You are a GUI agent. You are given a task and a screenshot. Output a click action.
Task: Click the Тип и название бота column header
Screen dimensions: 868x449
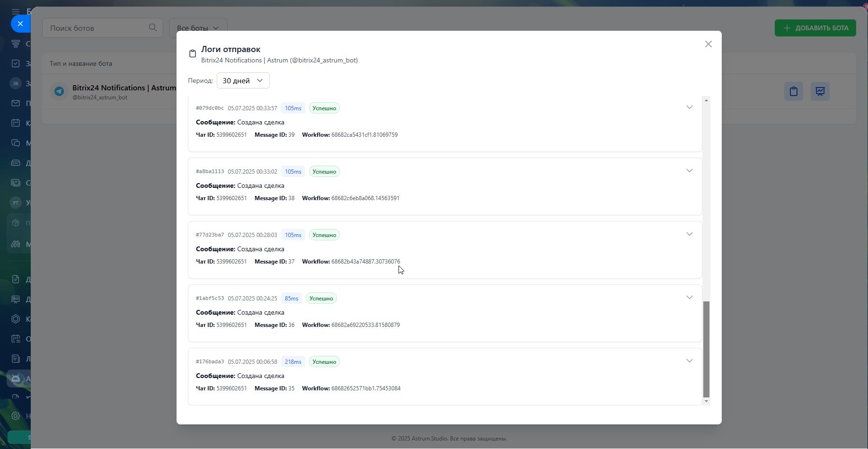[81, 63]
